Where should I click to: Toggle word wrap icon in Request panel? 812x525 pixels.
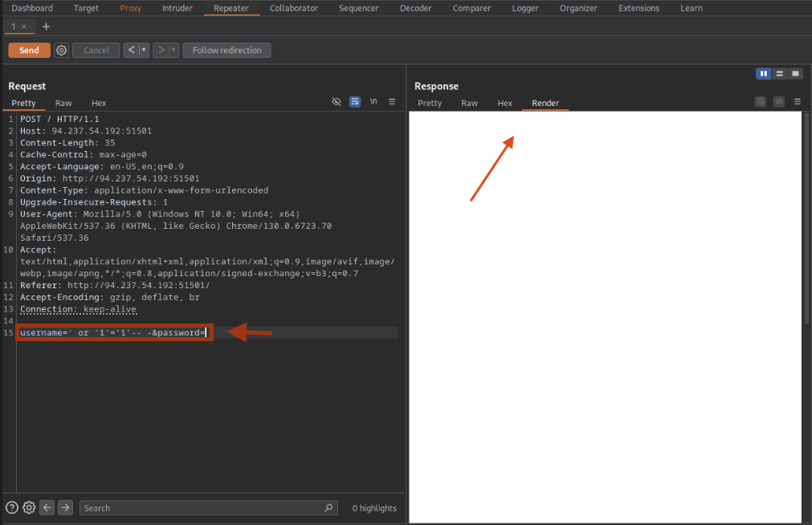pyautogui.click(x=355, y=101)
